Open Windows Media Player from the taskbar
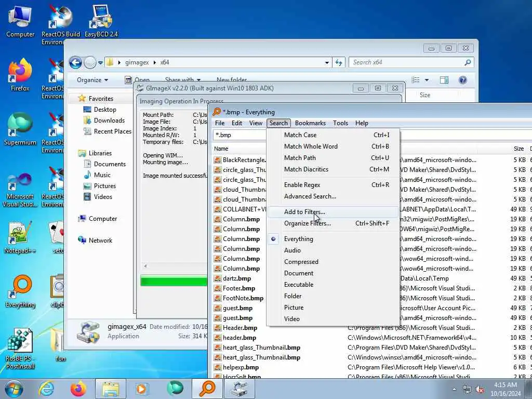The height and width of the screenshot is (399, 532). pos(142,389)
